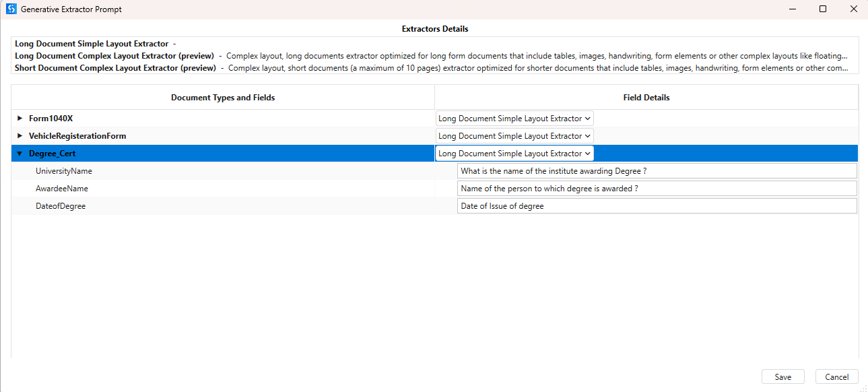
Task: Select the Degree_Cert row label
Action: click(52, 154)
